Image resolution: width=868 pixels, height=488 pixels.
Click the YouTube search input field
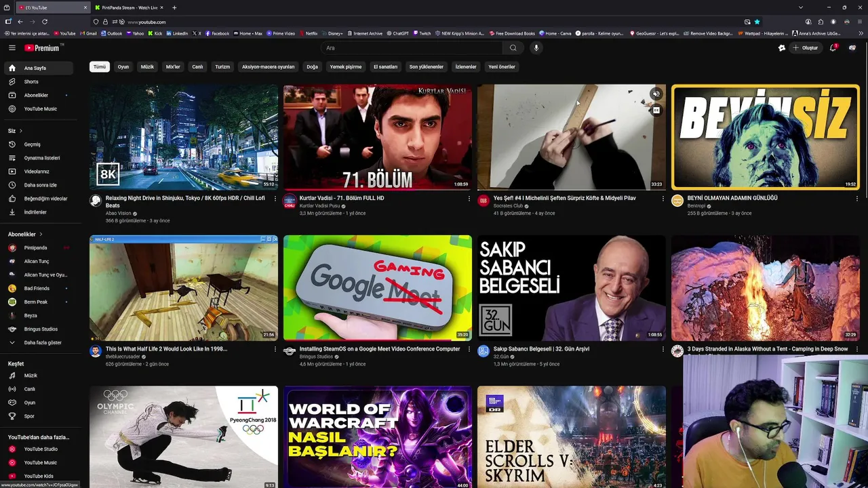(412, 47)
